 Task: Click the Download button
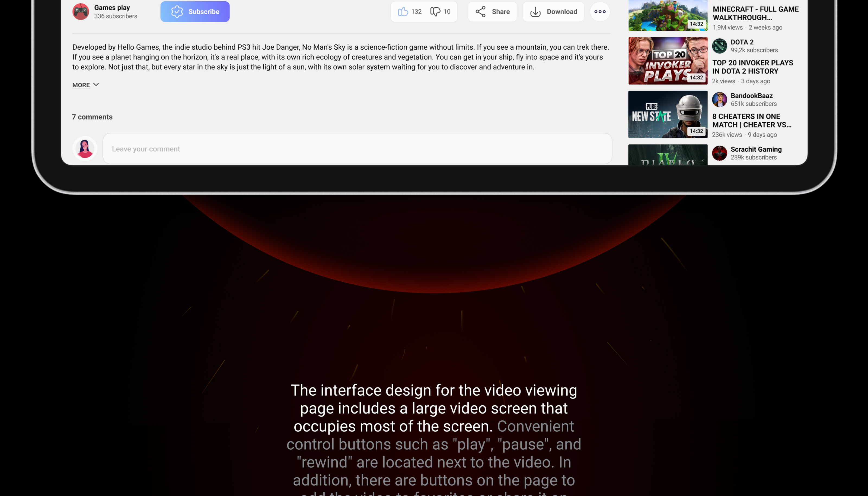[553, 12]
